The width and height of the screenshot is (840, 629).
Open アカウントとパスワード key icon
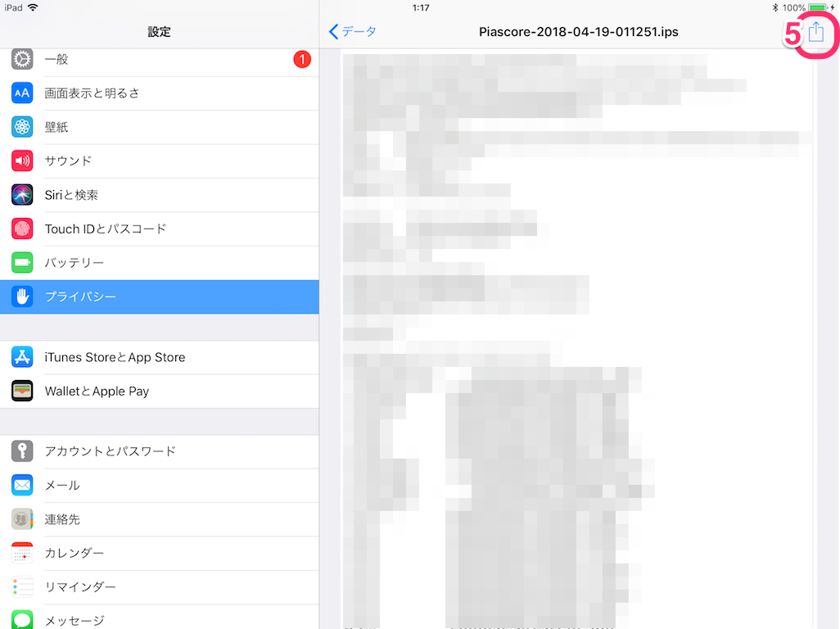pyautogui.click(x=22, y=451)
